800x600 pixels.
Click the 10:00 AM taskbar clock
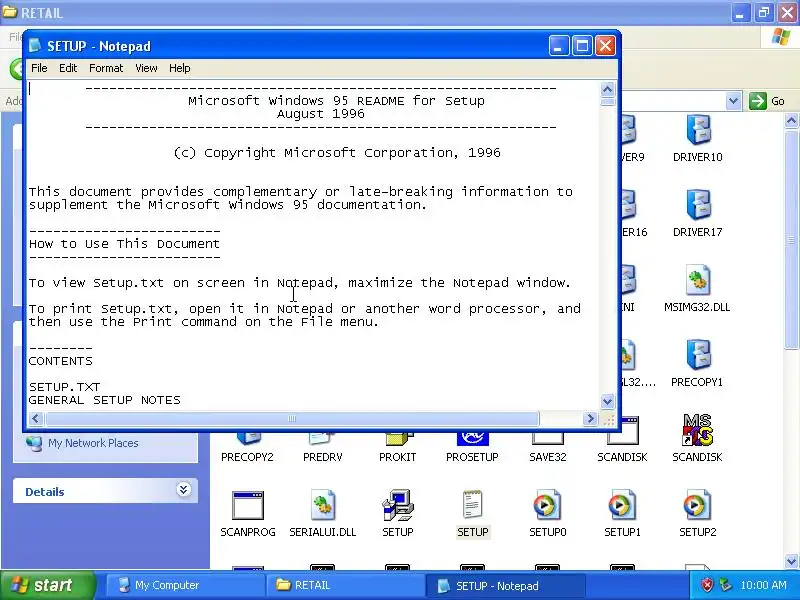click(763, 585)
